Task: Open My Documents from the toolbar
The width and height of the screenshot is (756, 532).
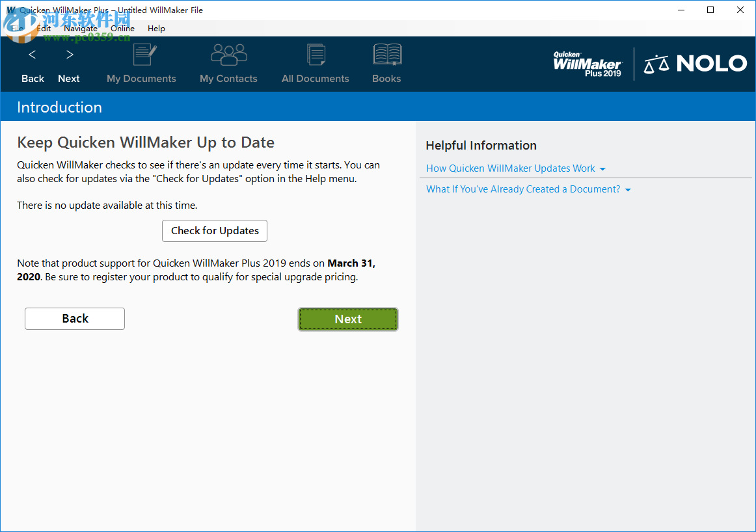Action: [x=141, y=64]
